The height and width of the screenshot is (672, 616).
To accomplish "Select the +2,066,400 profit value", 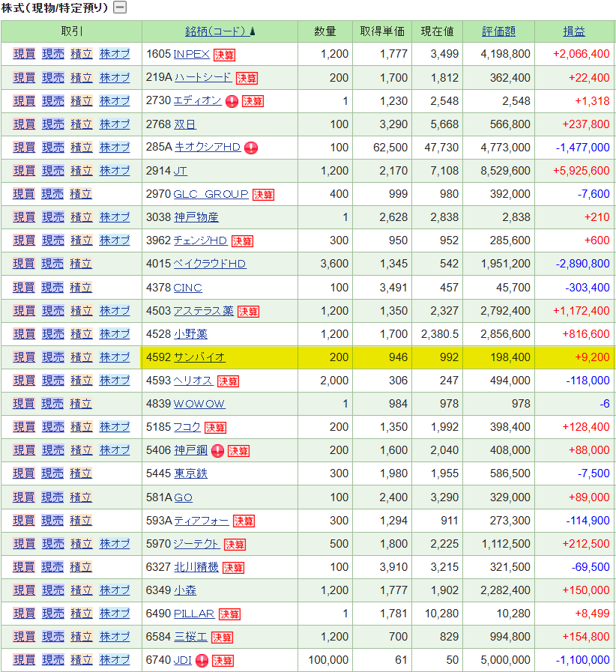I will click(x=582, y=54).
